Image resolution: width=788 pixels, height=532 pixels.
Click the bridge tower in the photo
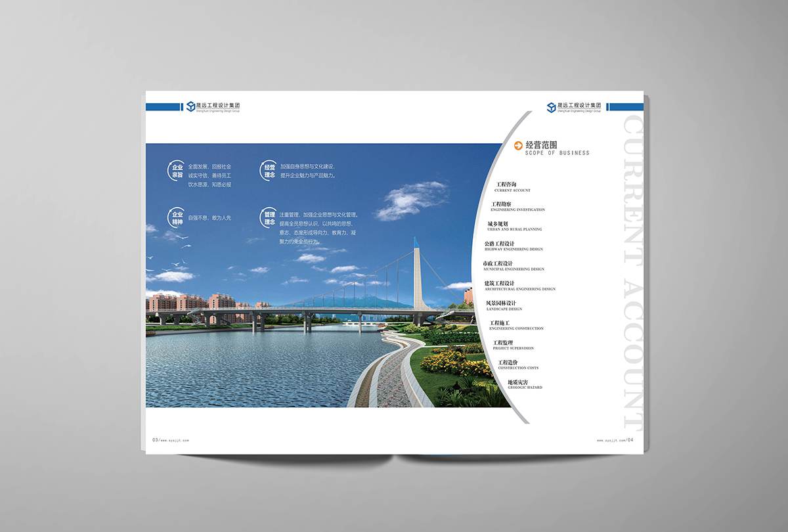click(417, 276)
